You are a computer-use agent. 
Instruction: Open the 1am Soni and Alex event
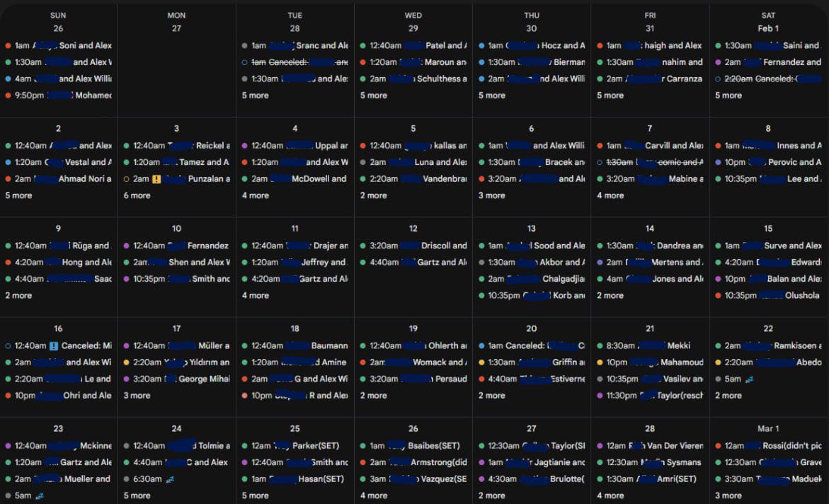point(59,45)
